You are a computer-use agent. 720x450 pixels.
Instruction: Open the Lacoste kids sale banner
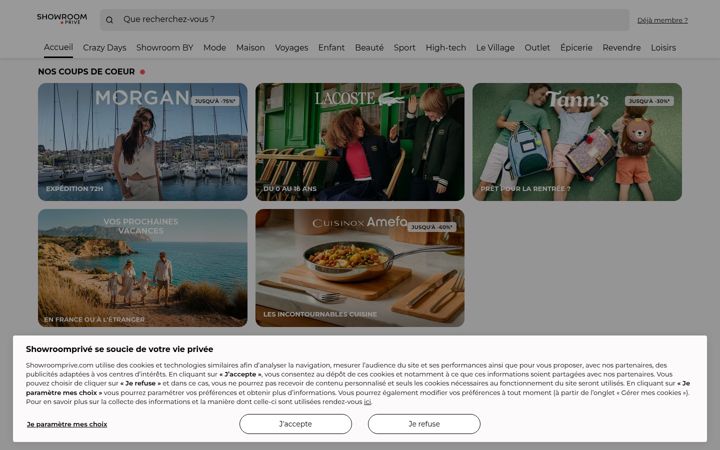click(x=360, y=142)
